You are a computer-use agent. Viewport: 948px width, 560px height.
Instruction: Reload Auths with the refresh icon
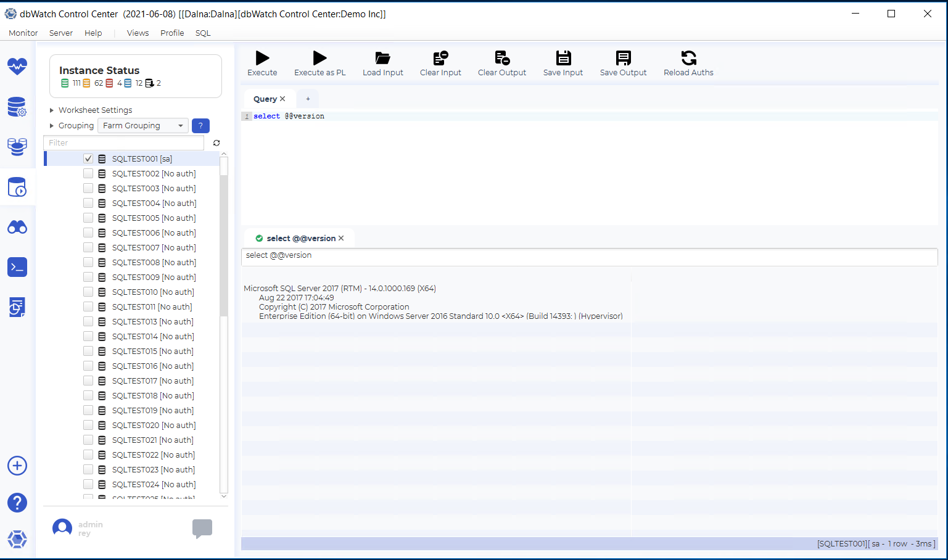688,58
